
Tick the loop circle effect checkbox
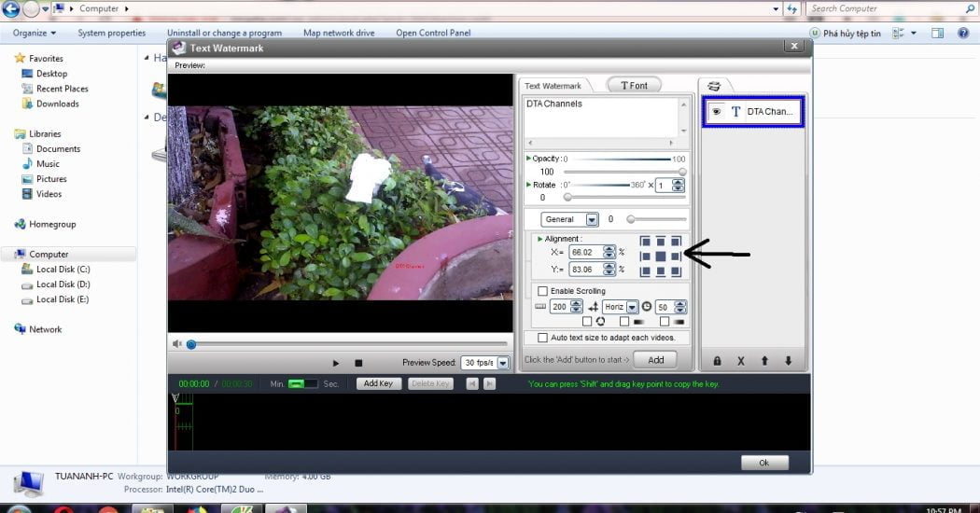[587, 322]
